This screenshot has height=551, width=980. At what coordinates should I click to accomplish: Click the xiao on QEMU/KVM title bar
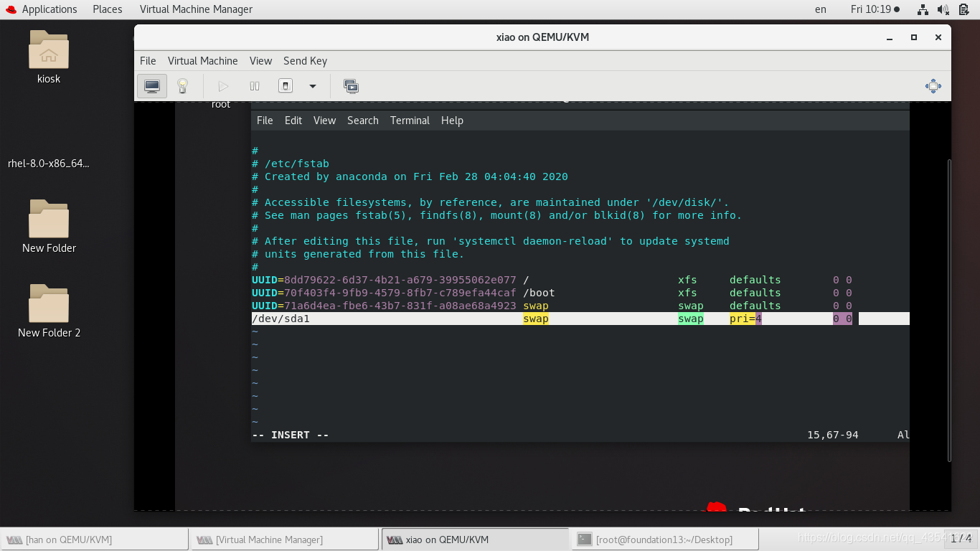coord(542,37)
